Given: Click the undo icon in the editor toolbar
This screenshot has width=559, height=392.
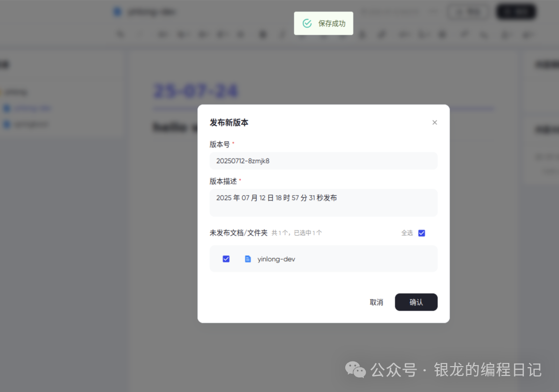Looking at the screenshot, I should (x=120, y=34).
